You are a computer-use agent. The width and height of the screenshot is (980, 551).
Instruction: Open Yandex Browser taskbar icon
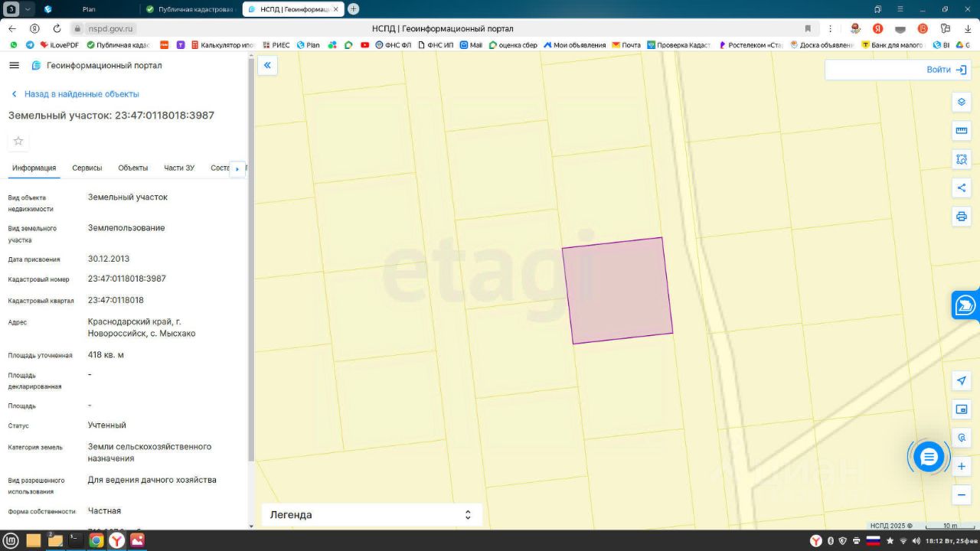click(x=116, y=540)
